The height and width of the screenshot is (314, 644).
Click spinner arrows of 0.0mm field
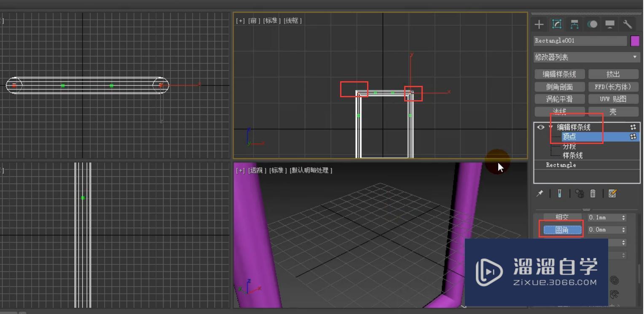623,230
